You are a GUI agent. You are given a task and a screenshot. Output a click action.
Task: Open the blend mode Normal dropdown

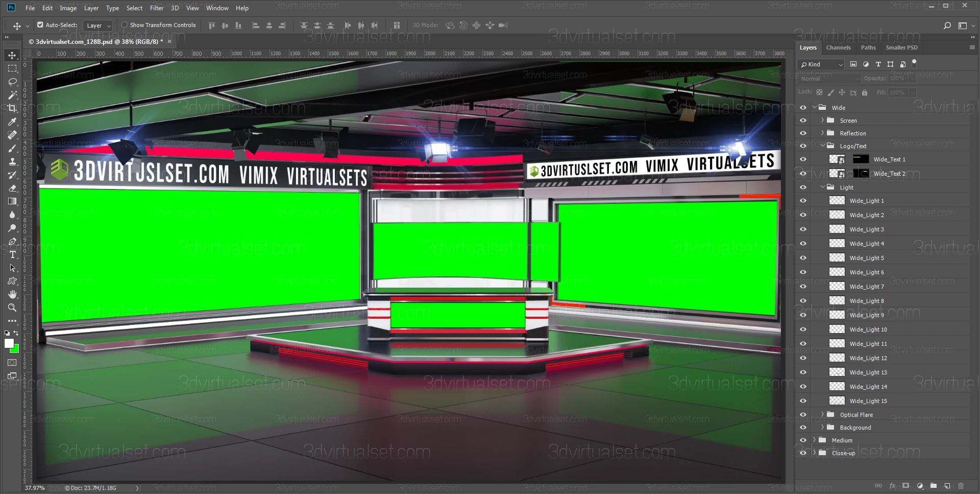pos(829,79)
